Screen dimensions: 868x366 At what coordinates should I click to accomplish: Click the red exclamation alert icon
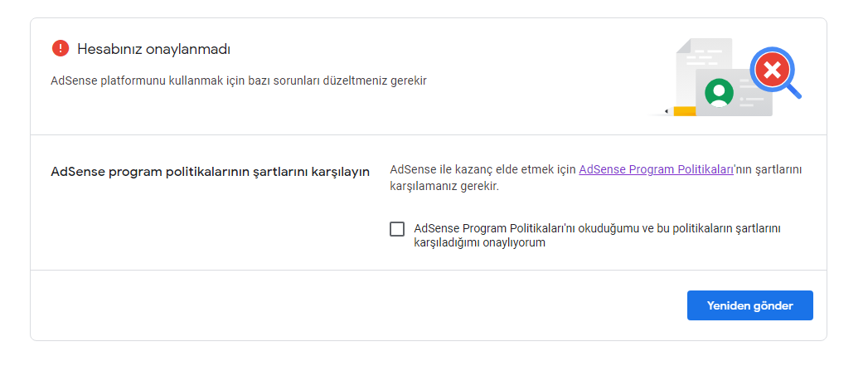[x=61, y=49]
